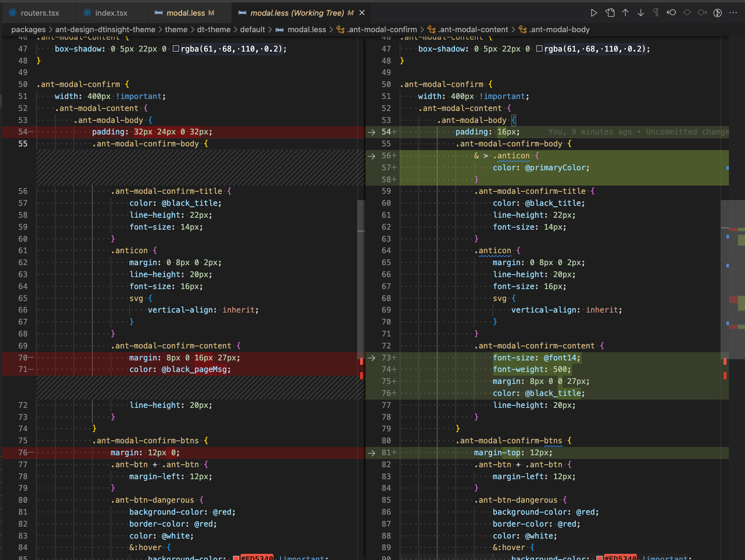Open More Actions ellipsis menu
This screenshot has width=745, height=560.
point(734,13)
